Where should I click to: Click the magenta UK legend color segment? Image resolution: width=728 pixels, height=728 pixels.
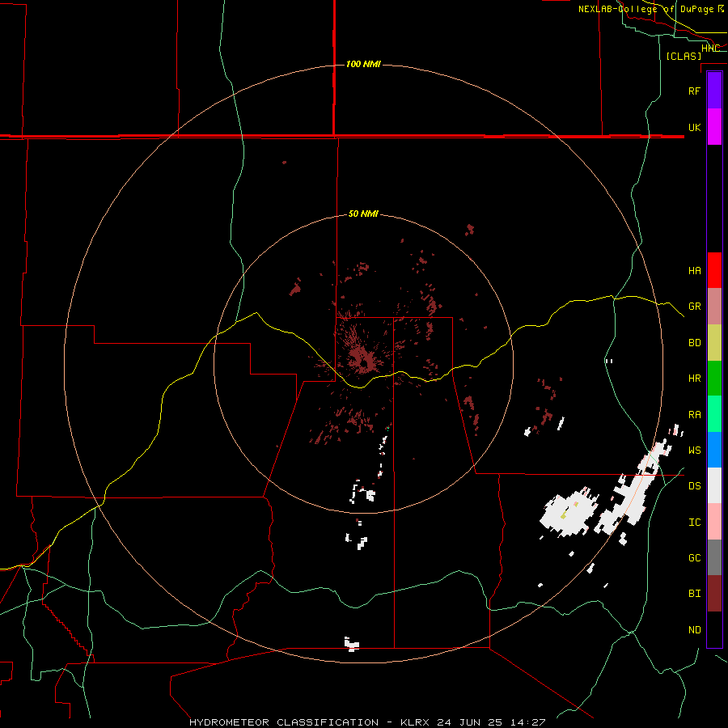[x=714, y=127]
